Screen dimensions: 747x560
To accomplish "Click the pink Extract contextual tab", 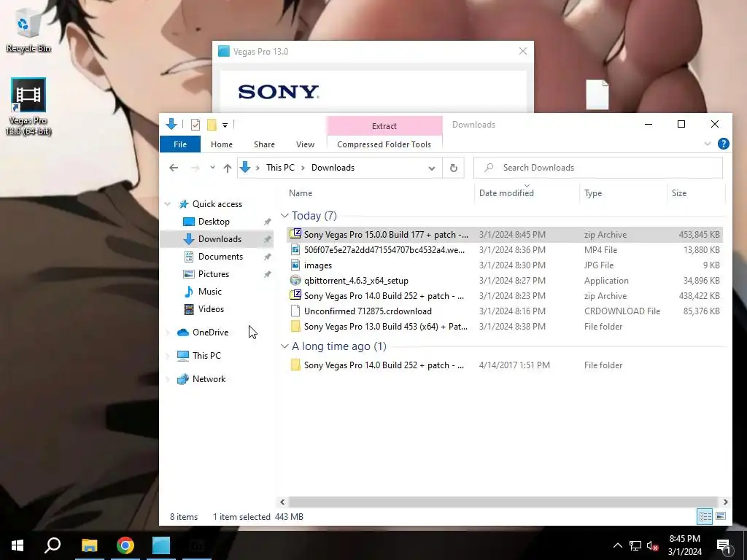I will (384, 125).
